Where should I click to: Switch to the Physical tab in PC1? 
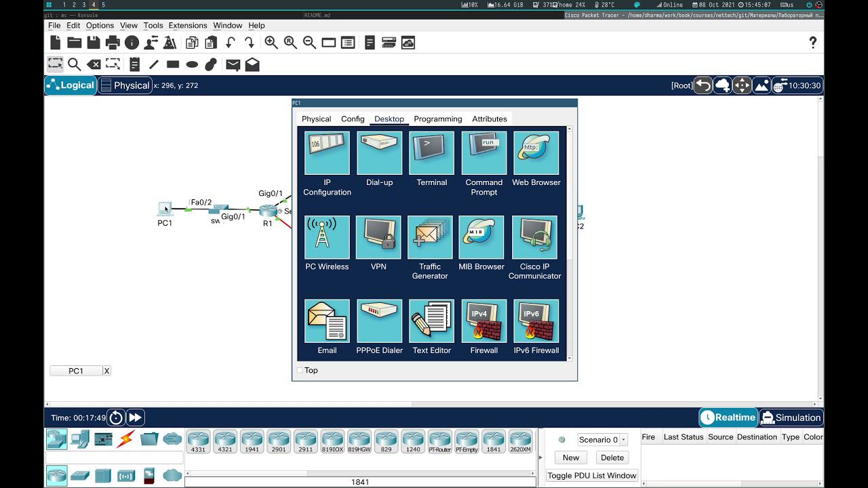[x=316, y=119]
